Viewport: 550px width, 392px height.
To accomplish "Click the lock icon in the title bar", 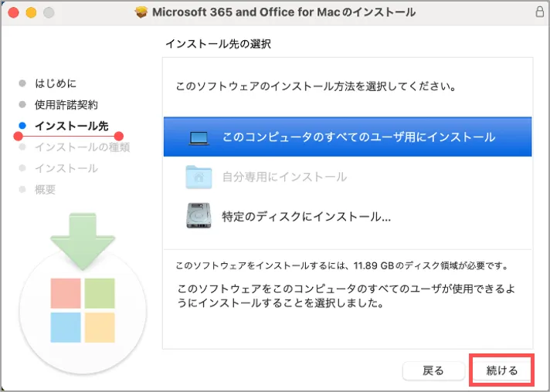I will coord(539,12).
